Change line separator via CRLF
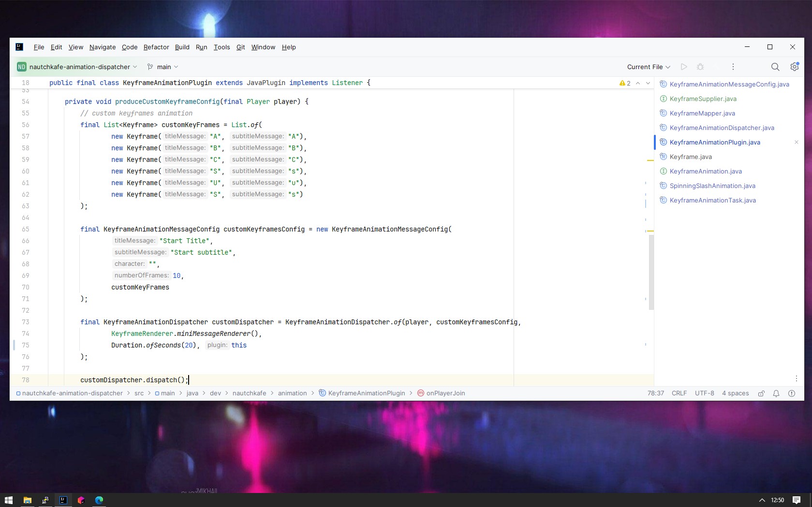812x507 pixels. [679, 393]
